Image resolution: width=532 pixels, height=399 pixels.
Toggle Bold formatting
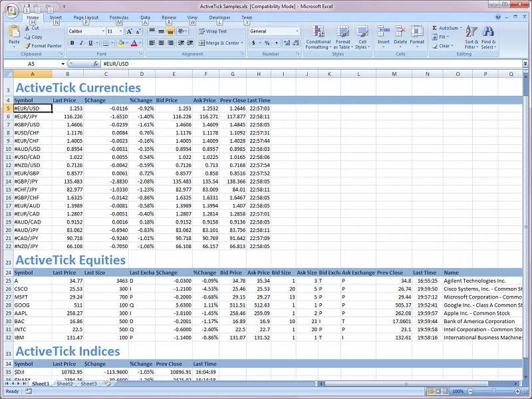(72, 43)
